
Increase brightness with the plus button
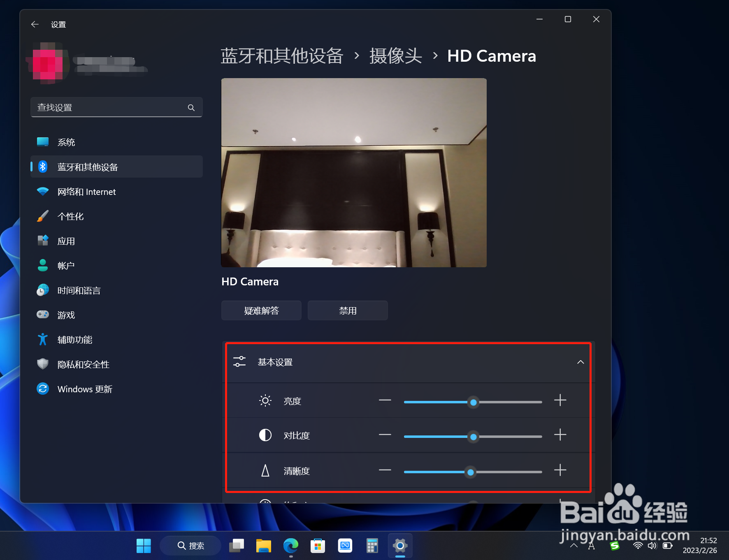pos(560,400)
